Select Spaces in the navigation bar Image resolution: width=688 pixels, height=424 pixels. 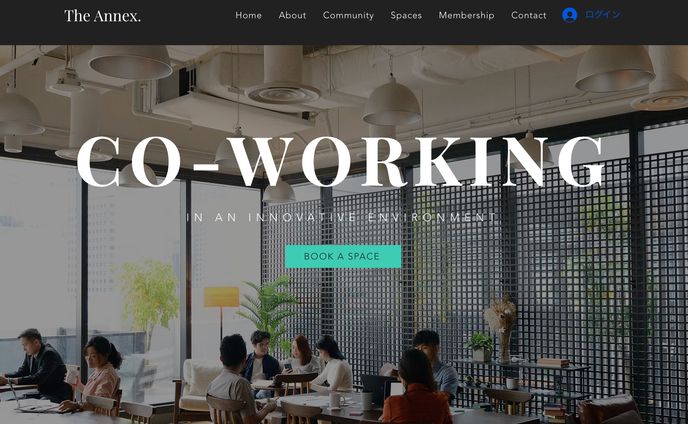click(406, 15)
